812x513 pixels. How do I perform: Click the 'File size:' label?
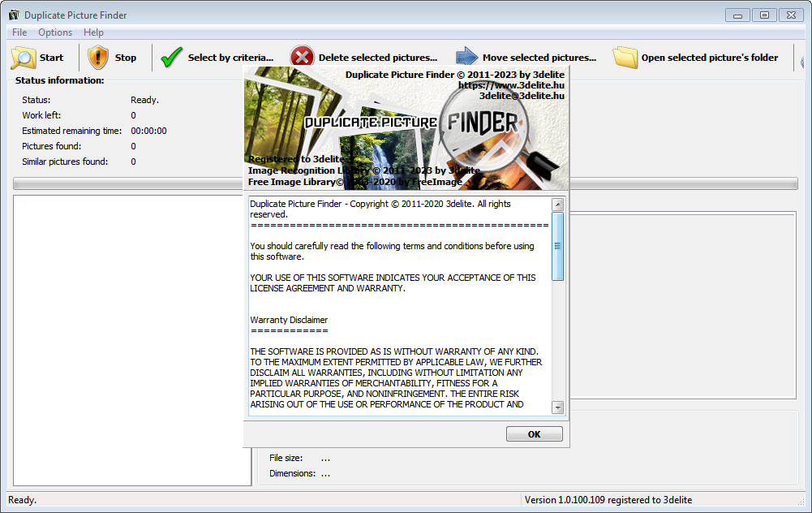point(286,458)
